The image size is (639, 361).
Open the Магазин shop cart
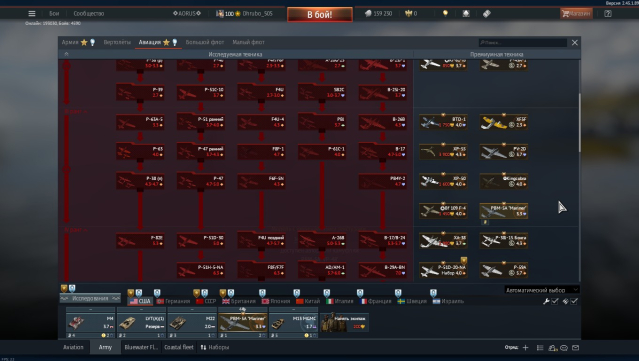click(x=576, y=13)
